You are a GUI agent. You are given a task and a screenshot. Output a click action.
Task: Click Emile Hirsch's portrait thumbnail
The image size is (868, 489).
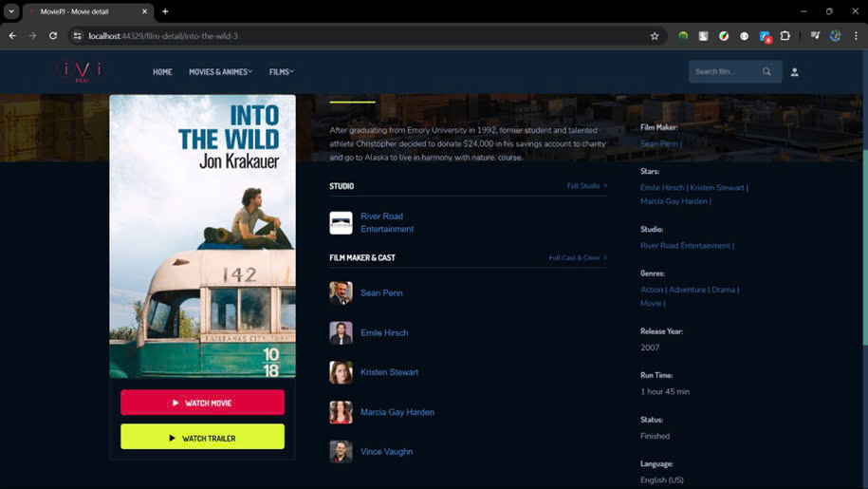click(341, 333)
